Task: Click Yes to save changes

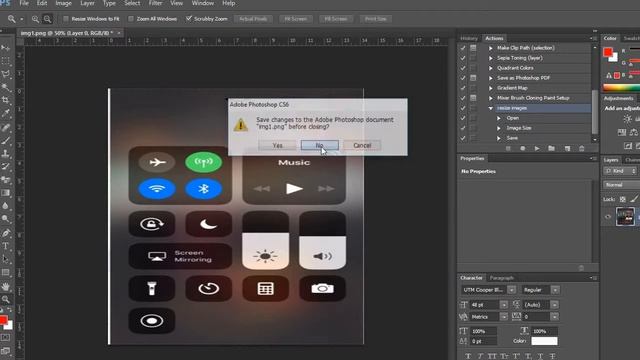Action: coord(278,145)
